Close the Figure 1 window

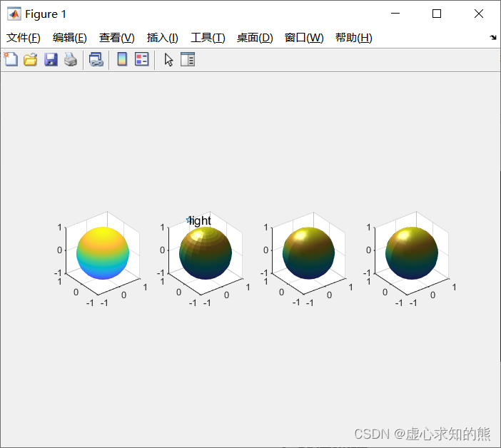[x=479, y=14]
